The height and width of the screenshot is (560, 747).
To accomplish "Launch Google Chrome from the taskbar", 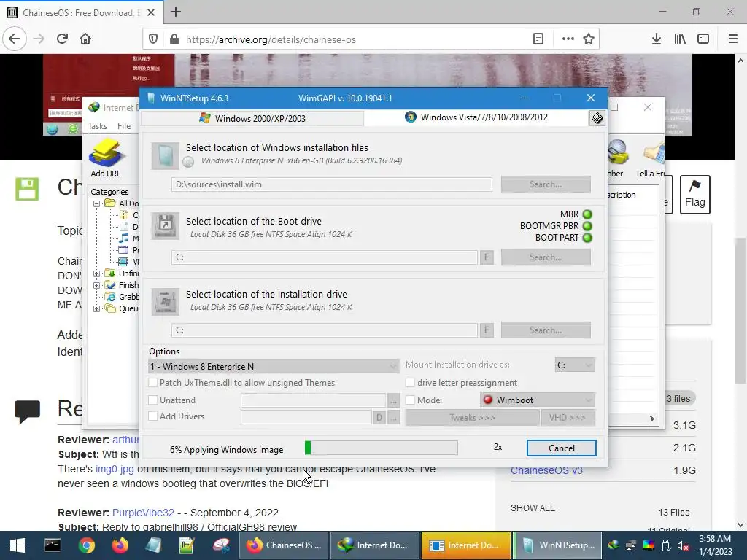I will click(x=86, y=545).
